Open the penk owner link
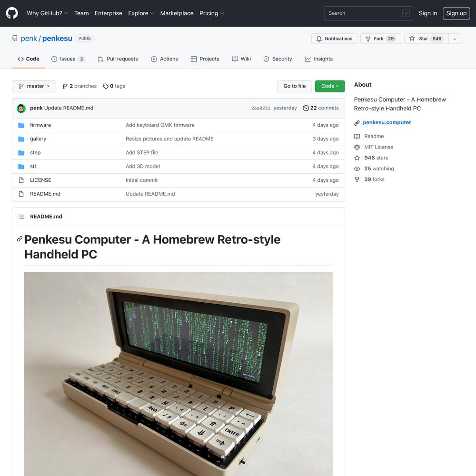Screen dimensions: 476x476 (x=29, y=39)
